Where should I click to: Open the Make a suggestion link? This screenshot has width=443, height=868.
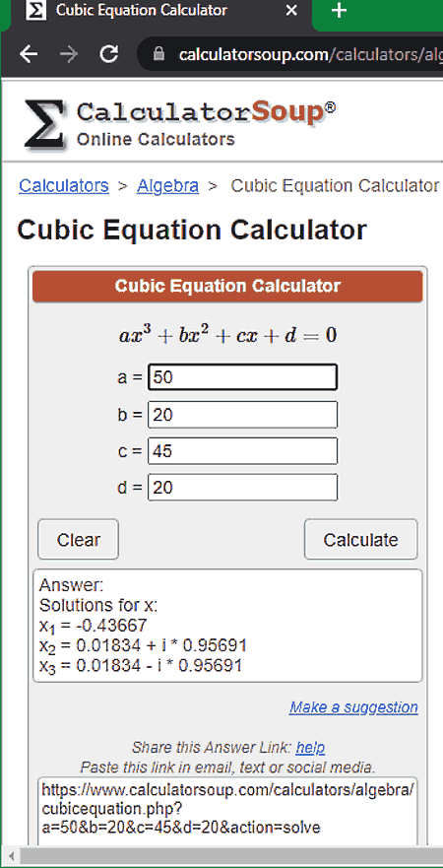coord(353,707)
